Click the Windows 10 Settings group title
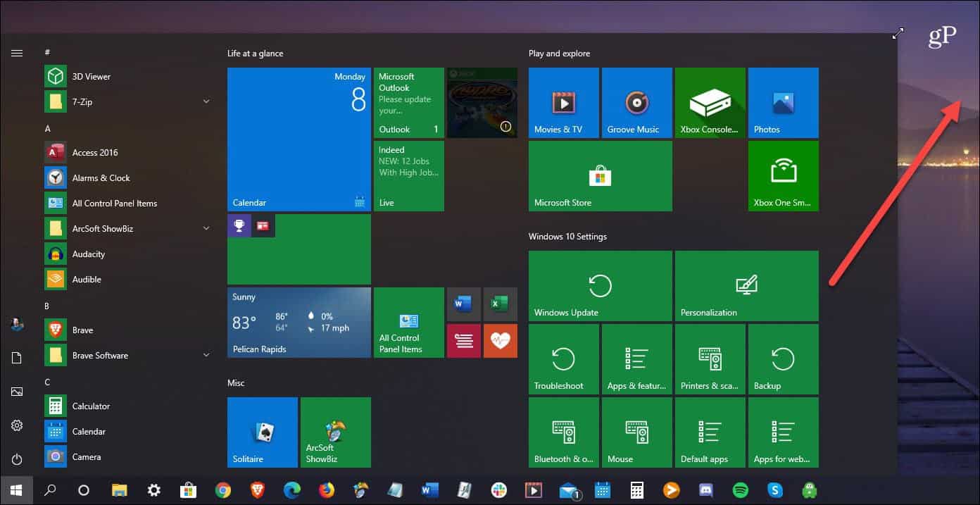This screenshot has width=980, height=505. (567, 237)
